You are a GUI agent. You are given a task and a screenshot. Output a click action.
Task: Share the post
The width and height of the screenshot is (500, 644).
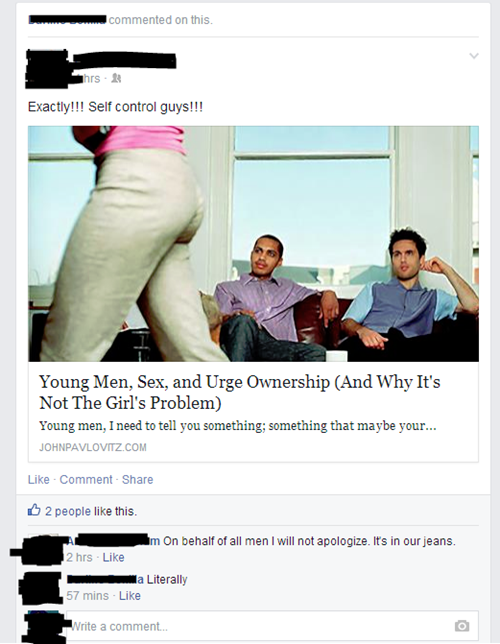(138, 479)
